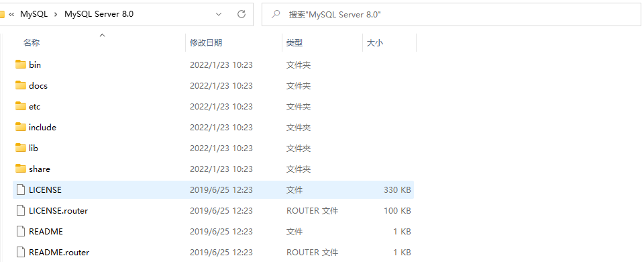Select the file name text LICENSE.router
The height and width of the screenshot is (262, 644).
[x=58, y=210]
